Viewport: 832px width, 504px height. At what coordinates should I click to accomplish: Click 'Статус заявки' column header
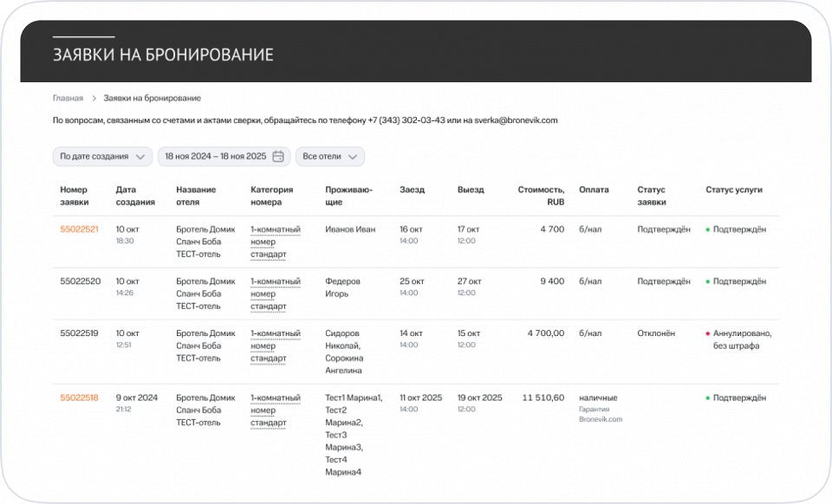pyautogui.click(x=652, y=196)
